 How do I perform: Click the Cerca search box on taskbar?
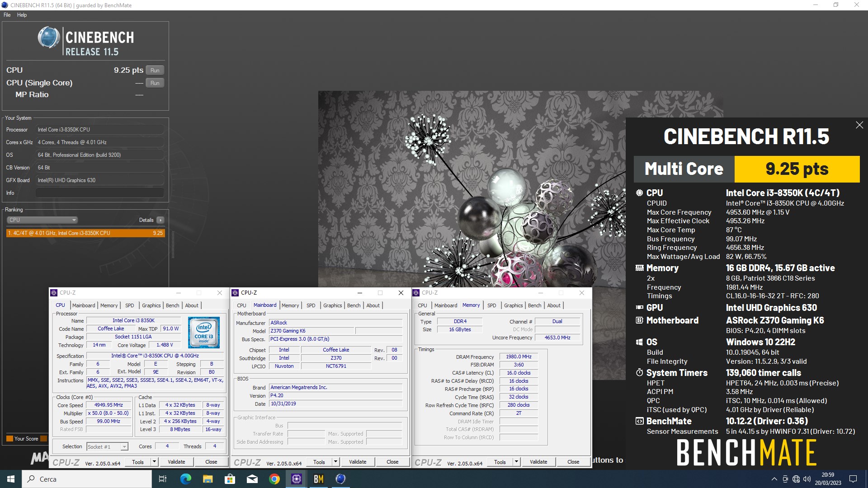[x=87, y=479]
